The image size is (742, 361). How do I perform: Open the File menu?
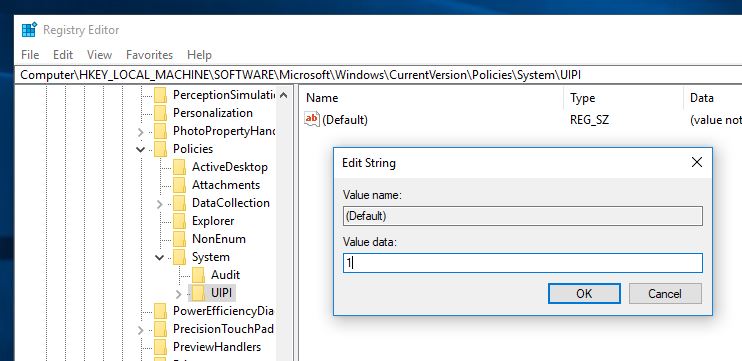30,55
